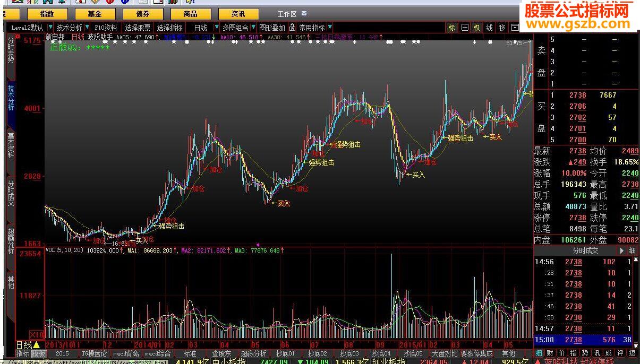
Task: Click the 新宙邦 stock name in chart header
Action: click(55, 37)
